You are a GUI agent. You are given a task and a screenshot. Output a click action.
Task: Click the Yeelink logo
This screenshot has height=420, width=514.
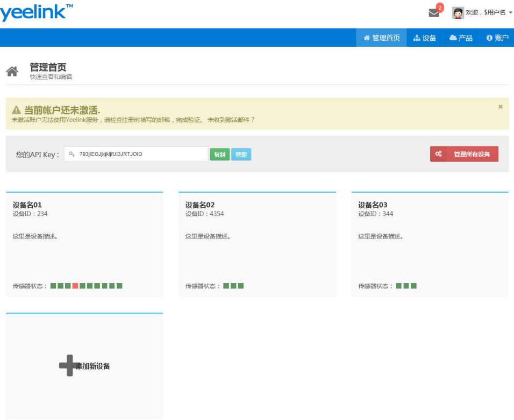pos(35,11)
